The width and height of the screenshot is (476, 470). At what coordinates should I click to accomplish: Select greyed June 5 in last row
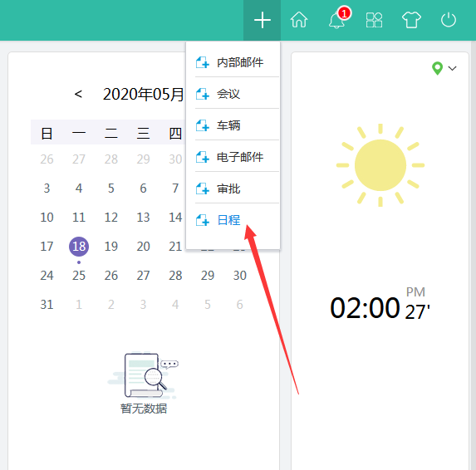(x=208, y=305)
